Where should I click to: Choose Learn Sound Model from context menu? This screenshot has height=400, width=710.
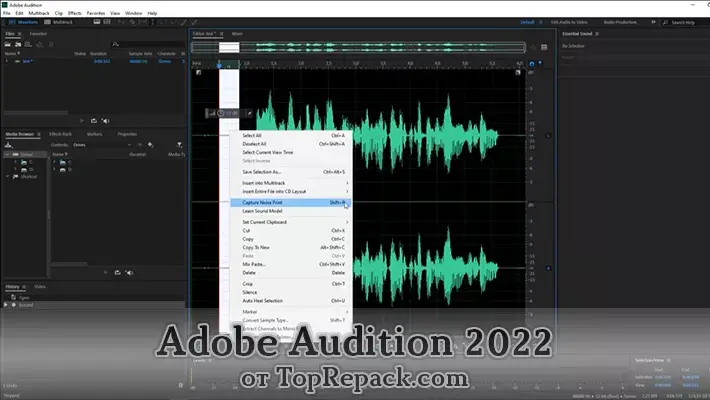pyautogui.click(x=290, y=211)
